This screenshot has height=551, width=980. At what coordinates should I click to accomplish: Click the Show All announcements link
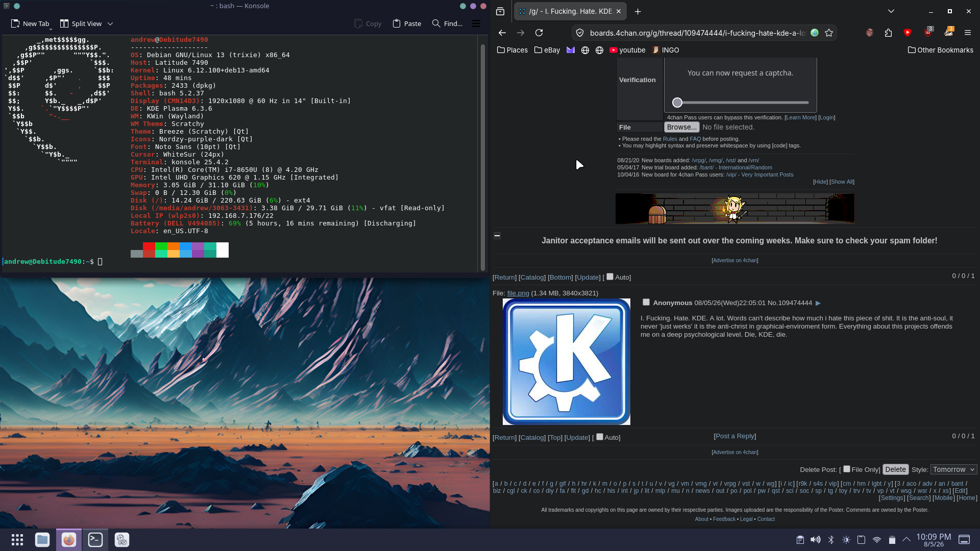click(x=842, y=182)
